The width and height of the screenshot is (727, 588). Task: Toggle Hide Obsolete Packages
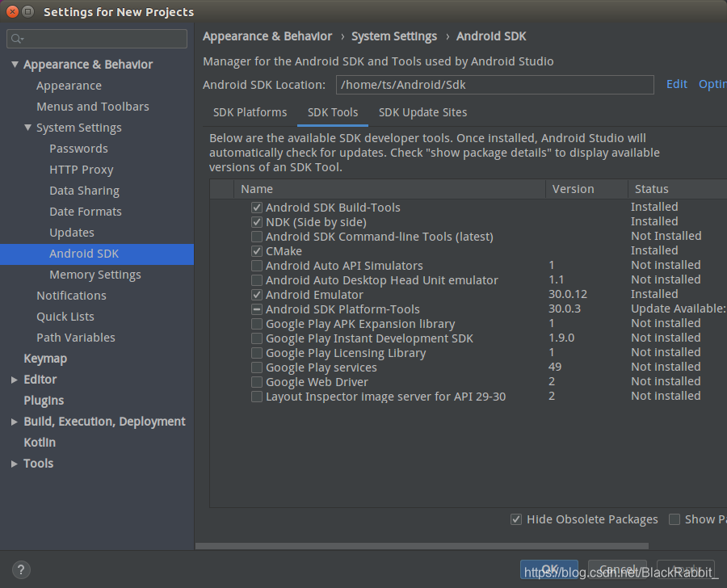pos(516,519)
